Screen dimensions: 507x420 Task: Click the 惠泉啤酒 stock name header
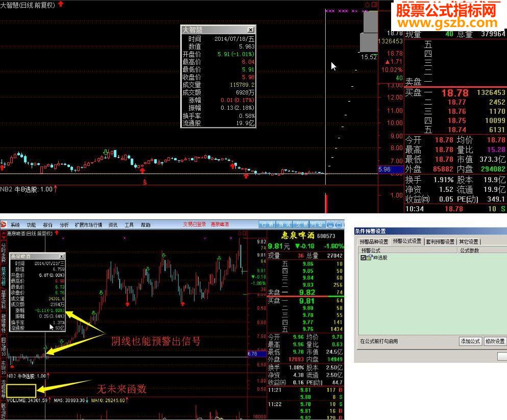pyautogui.click(x=298, y=236)
